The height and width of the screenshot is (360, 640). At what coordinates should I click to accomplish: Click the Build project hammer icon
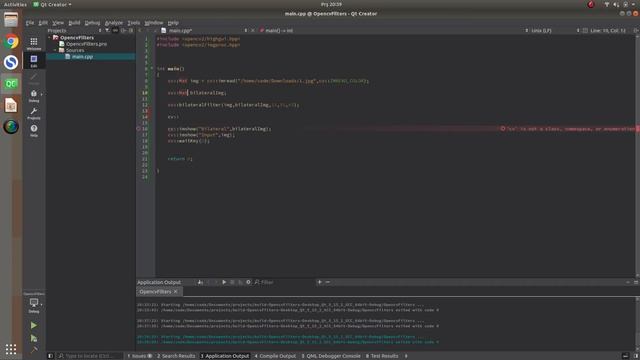coord(34,350)
